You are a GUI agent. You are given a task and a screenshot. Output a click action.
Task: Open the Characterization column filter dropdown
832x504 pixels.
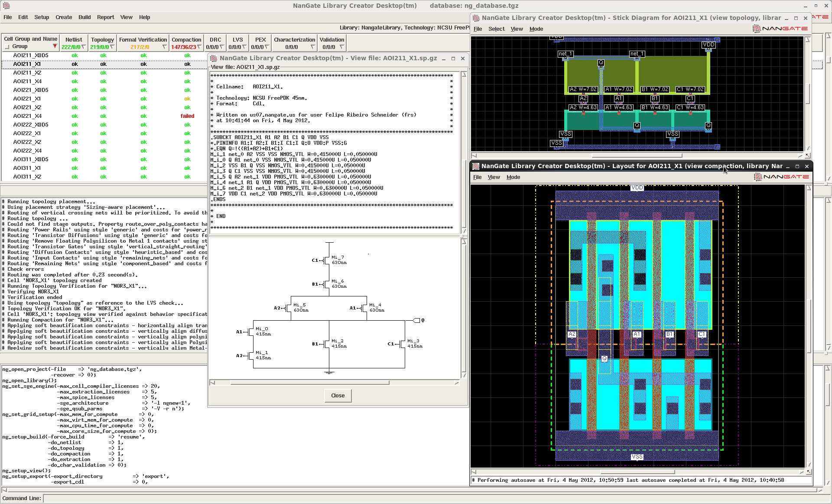click(313, 47)
